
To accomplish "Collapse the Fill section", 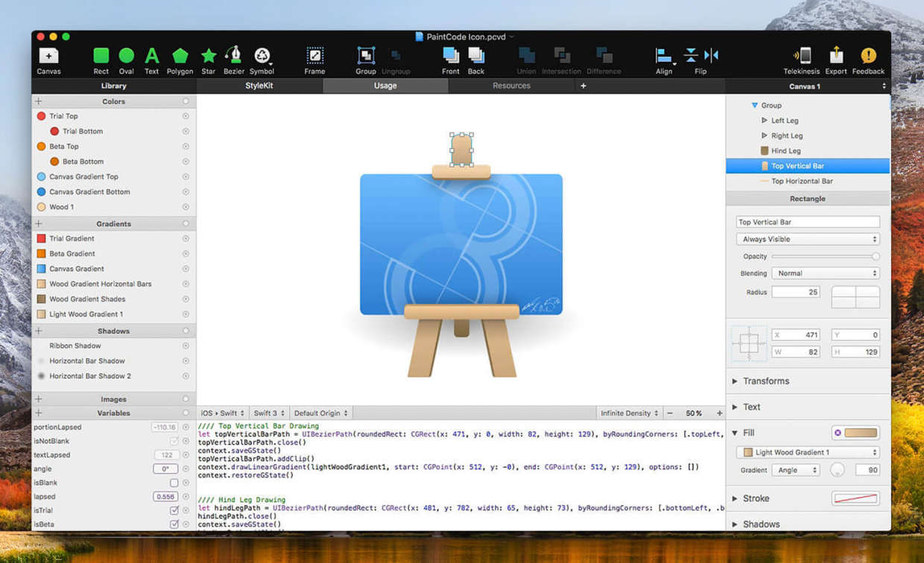I will pos(735,433).
